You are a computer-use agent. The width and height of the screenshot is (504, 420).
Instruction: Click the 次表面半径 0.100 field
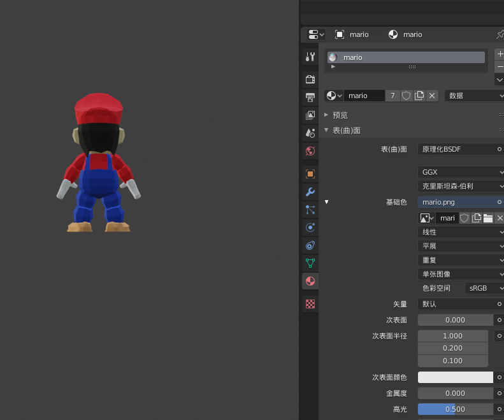coord(453,361)
